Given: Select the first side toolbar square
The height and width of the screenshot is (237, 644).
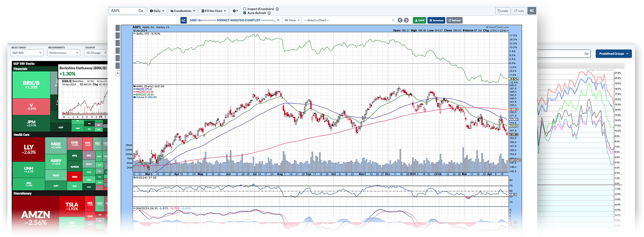Looking at the screenshot, I should coord(118,28).
